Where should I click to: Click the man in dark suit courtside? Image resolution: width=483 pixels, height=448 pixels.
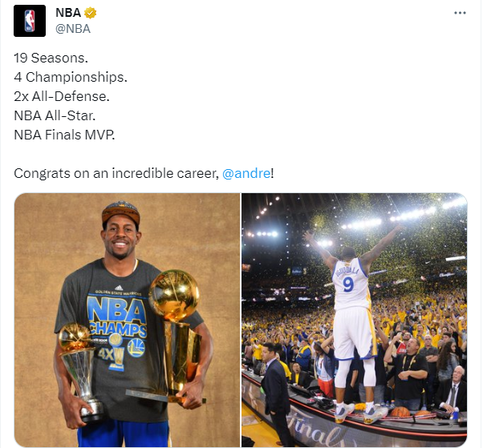point(276,393)
